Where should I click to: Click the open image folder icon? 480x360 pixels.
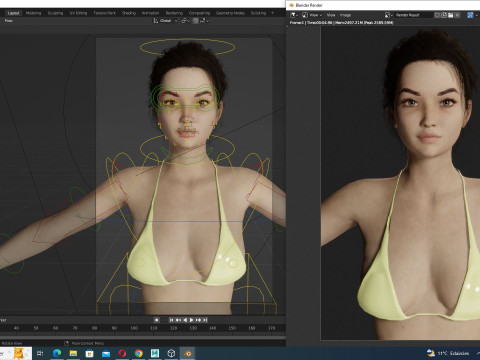[451, 15]
